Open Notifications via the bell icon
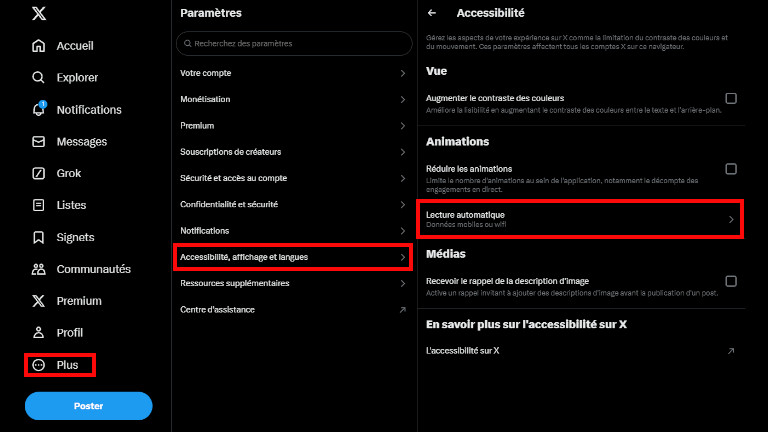Image resolution: width=768 pixels, height=432 pixels. (x=38, y=110)
